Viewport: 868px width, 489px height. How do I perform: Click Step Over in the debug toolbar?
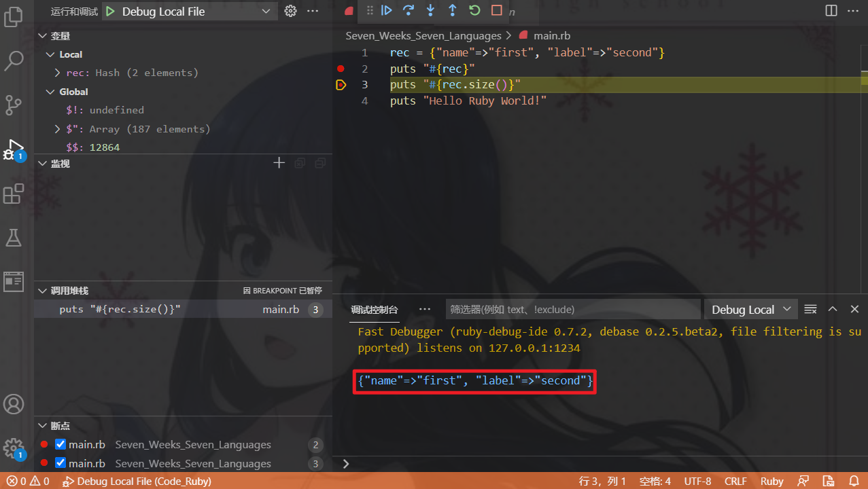pyautogui.click(x=407, y=11)
